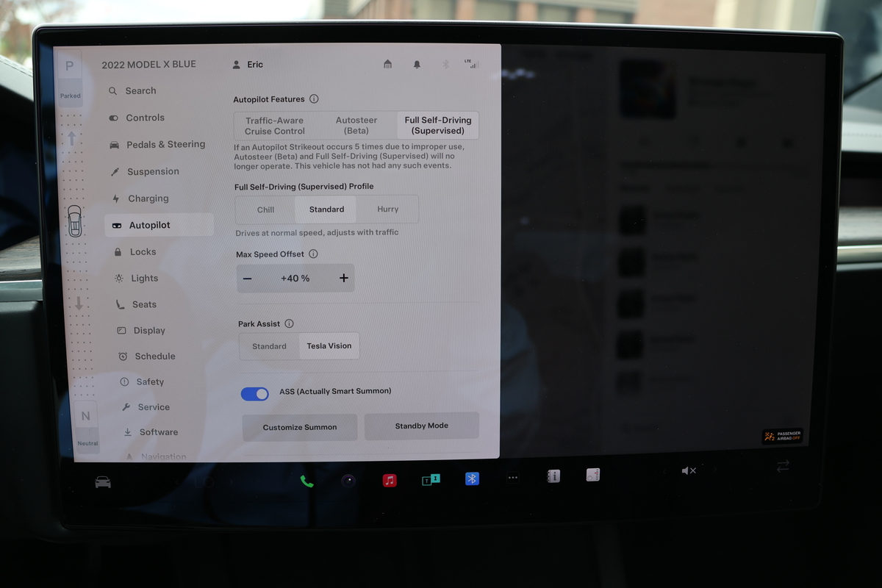Image resolution: width=882 pixels, height=588 pixels.
Task: Open Locks settings
Action: click(135, 252)
